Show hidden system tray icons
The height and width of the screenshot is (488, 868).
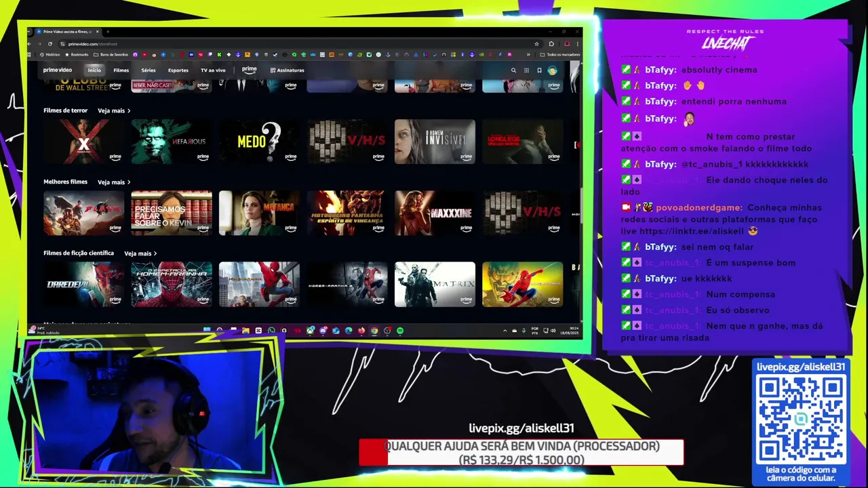coord(505,331)
